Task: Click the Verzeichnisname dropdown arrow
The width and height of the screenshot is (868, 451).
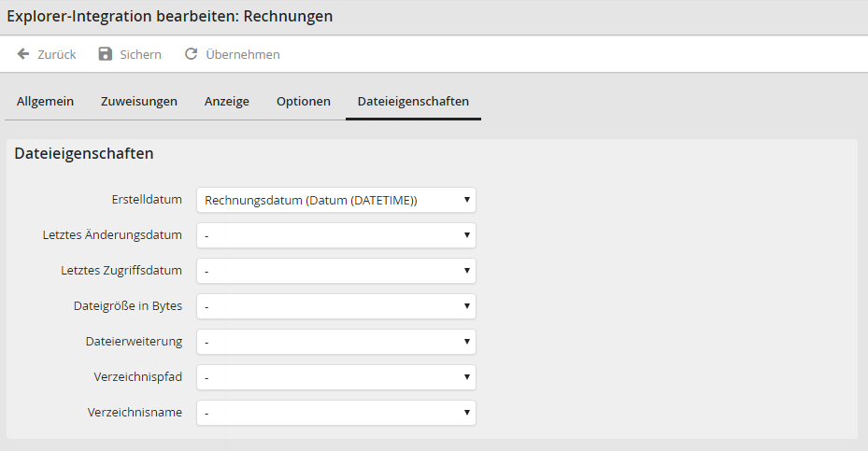Action: tap(466, 413)
